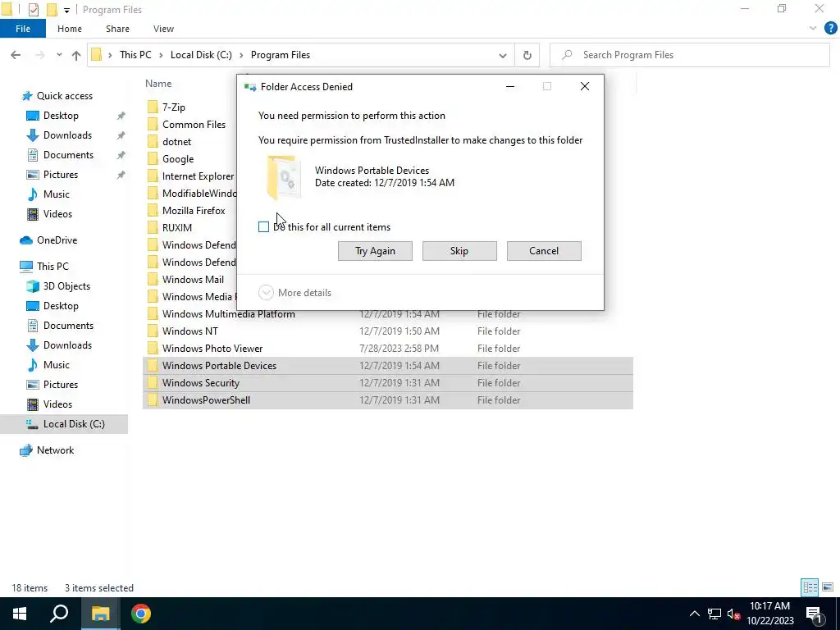Open the taskbar clock and date
Viewport: 840px width, 630px height.
click(769, 614)
